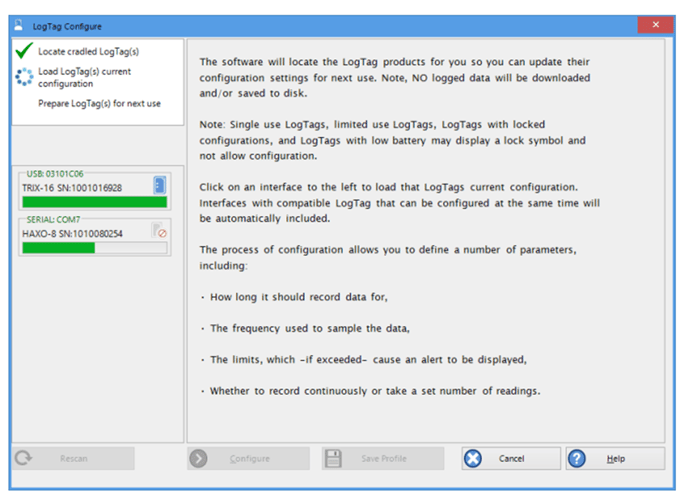Click the 'Whether to record continuously' bullet

coord(370,391)
